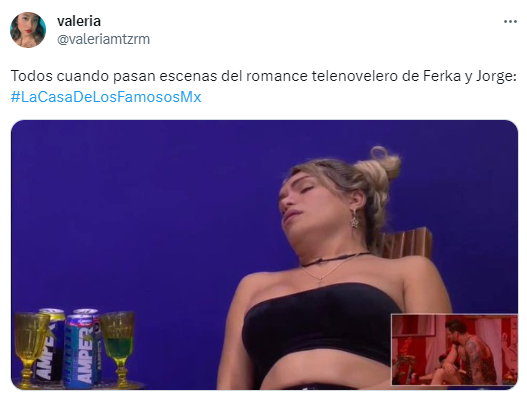Click the woman's face in the tweet photo
This screenshot has width=527, height=406.
tap(308, 207)
